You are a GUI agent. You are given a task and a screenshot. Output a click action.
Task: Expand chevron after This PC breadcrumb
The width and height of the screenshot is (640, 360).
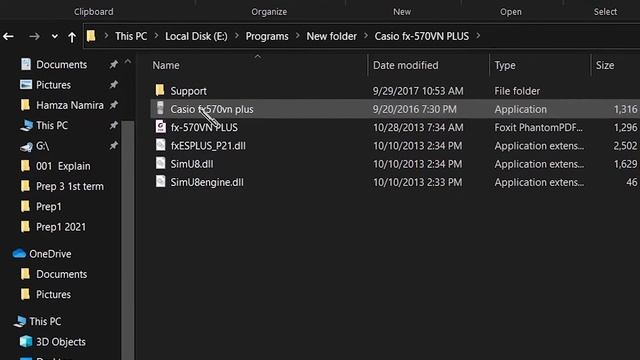pyautogui.click(x=156, y=36)
